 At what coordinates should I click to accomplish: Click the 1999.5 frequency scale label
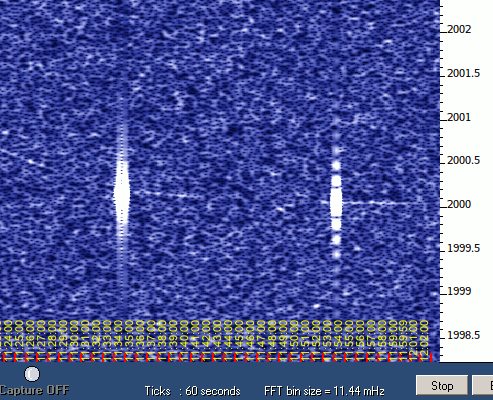pyautogui.click(x=463, y=248)
